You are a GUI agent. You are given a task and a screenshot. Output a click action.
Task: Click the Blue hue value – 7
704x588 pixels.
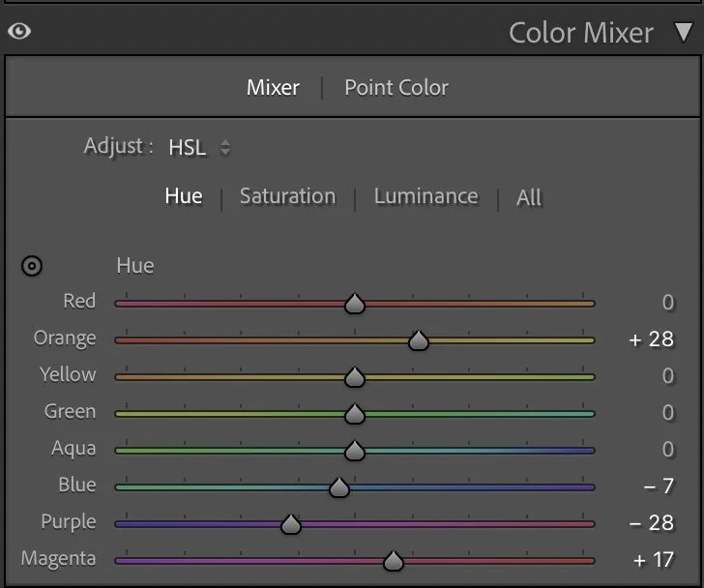coord(659,486)
